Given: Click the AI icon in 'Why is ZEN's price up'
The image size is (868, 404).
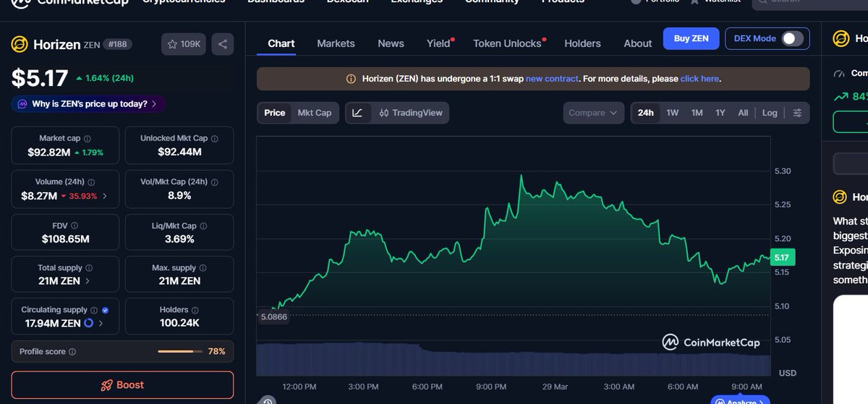Looking at the screenshot, I should coord(22,104).
